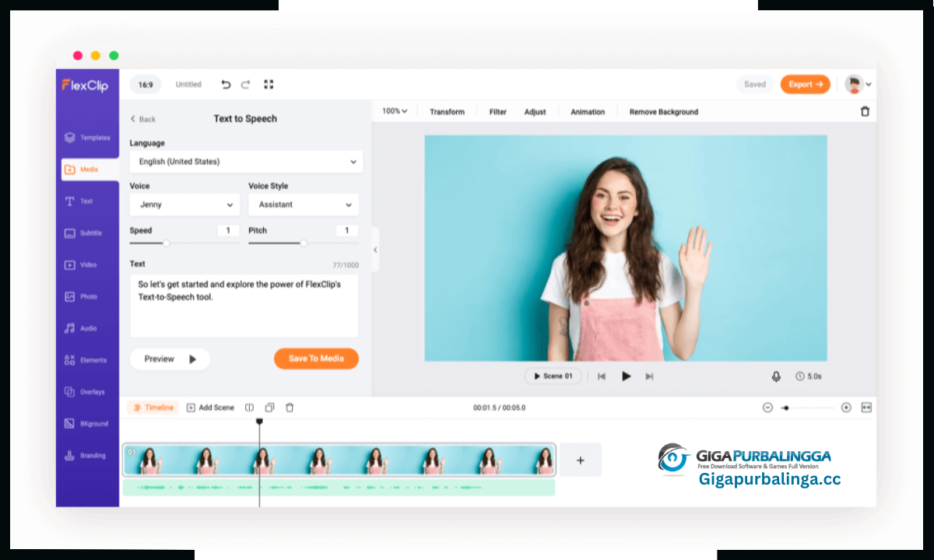Open the Voice Style dropdown showing Assistant
934x560 pixels.
[x=304, y=205]
